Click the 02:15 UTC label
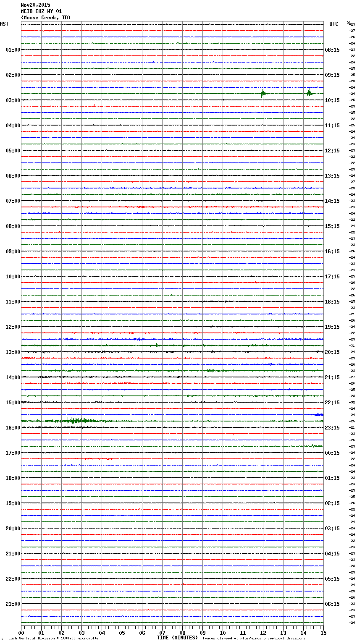 [x=332, y=503]
